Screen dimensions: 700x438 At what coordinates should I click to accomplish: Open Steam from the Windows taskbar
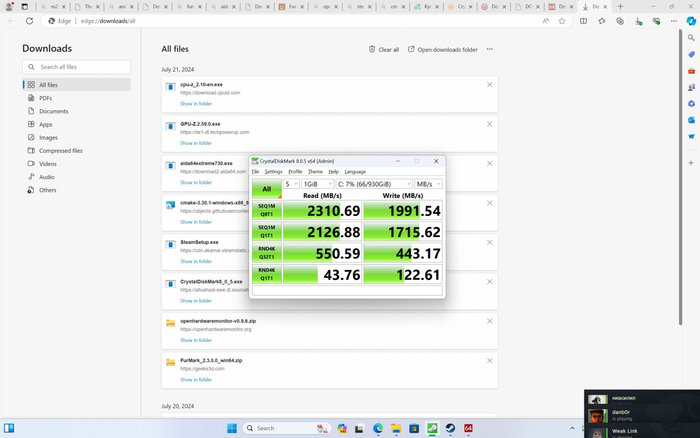(x=450, y=428)
